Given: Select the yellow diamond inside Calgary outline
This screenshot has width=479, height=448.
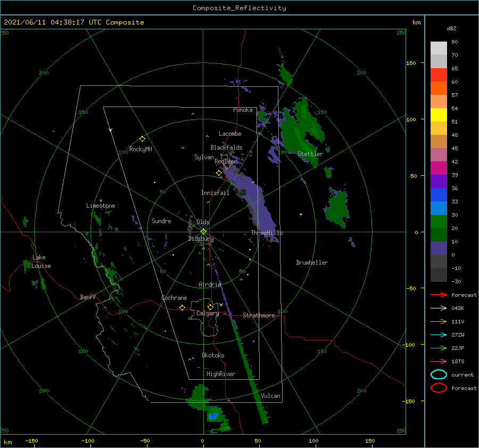Looking at the screenshot, I should coord(210,307).
